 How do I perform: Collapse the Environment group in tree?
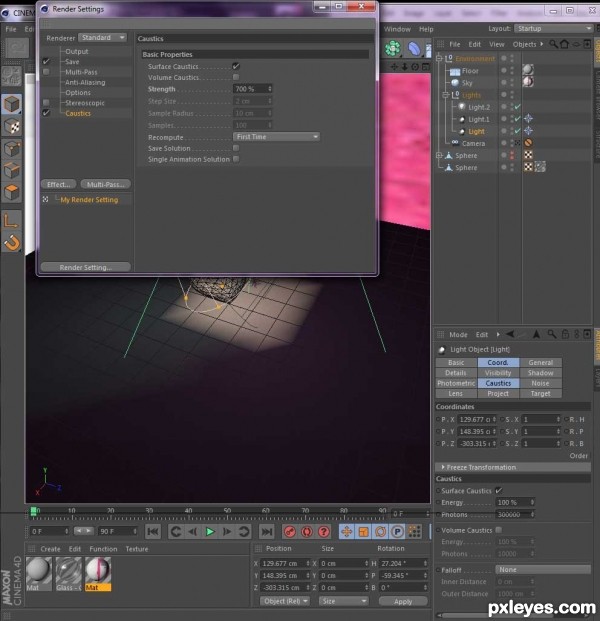tap(439, 59)
